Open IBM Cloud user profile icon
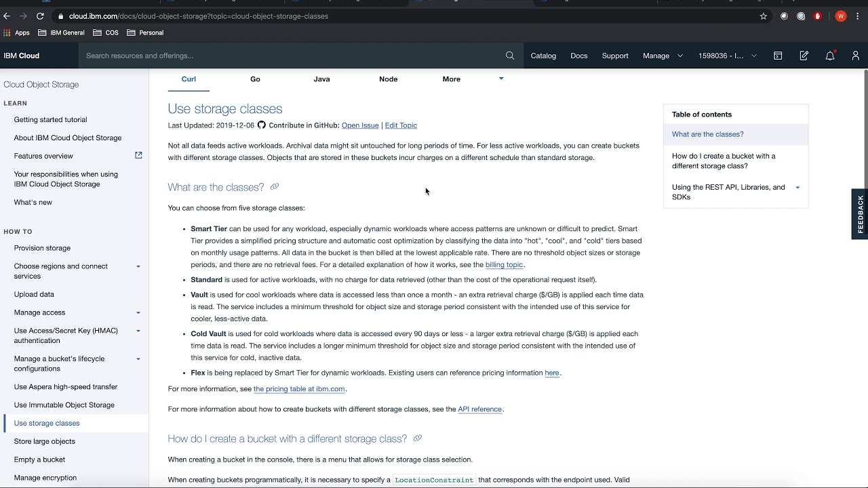The width and height of the screenshot is (868, 488). pos(856,56)
